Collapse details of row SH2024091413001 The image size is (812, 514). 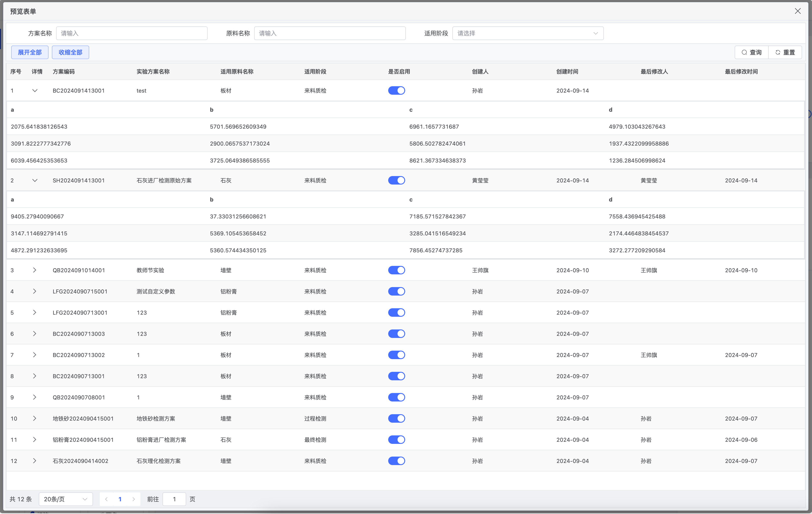[35, 181]
